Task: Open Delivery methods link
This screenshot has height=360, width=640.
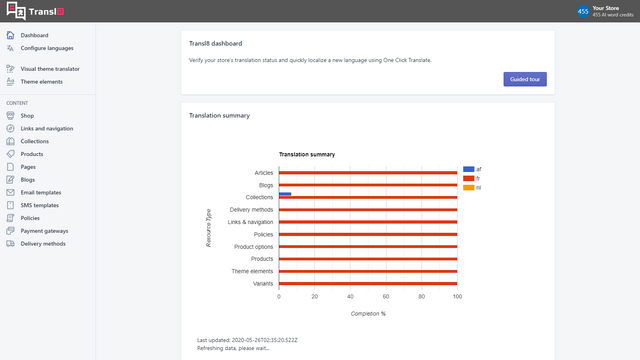Action: 43,244
